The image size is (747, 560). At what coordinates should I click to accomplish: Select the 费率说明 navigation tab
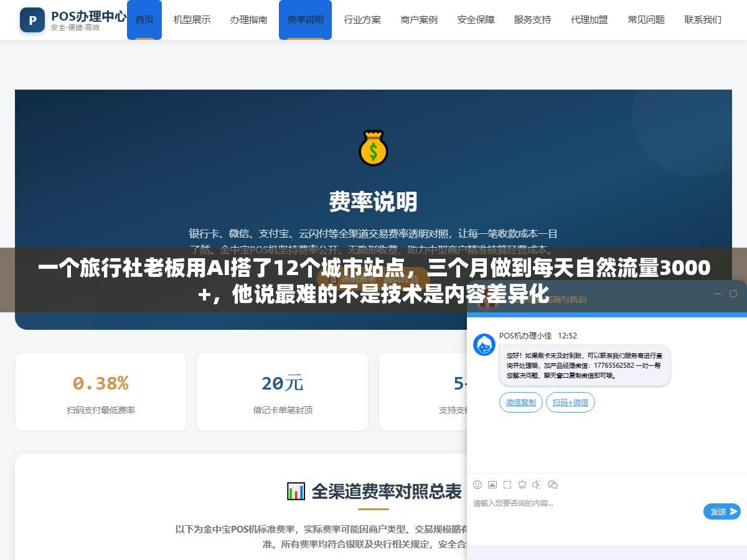[305, 20]
